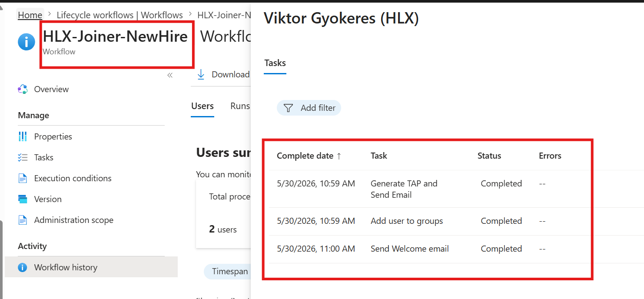644x299 pixels.
Task: Click the Download button label
Action: pyautogui.click(x=230, y=74)
